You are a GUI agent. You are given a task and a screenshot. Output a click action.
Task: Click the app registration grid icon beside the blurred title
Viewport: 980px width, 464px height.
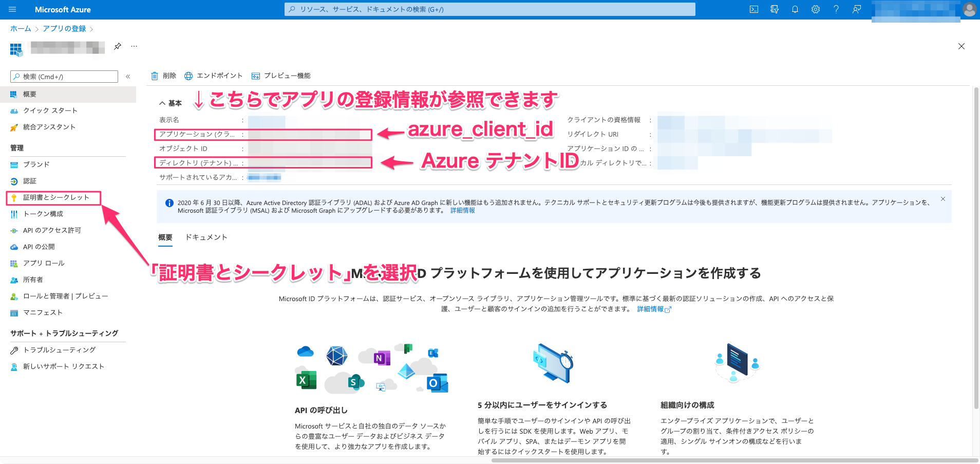point(16,49)
